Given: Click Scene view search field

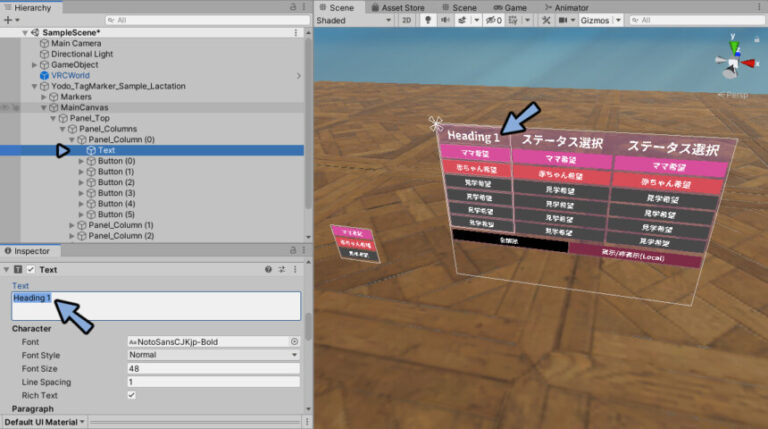Looking at the screenshot, I should click(696, 20).
